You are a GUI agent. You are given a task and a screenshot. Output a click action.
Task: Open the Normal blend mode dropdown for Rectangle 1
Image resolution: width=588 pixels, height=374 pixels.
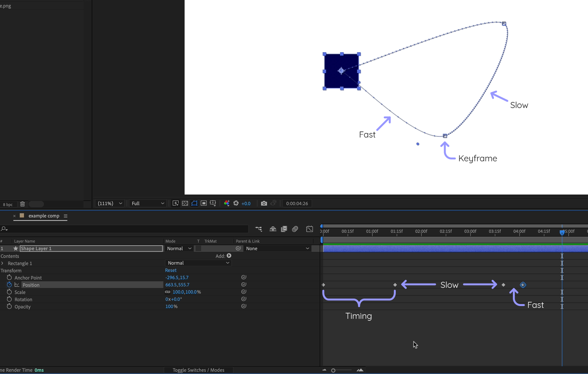(x=198, y=263)
